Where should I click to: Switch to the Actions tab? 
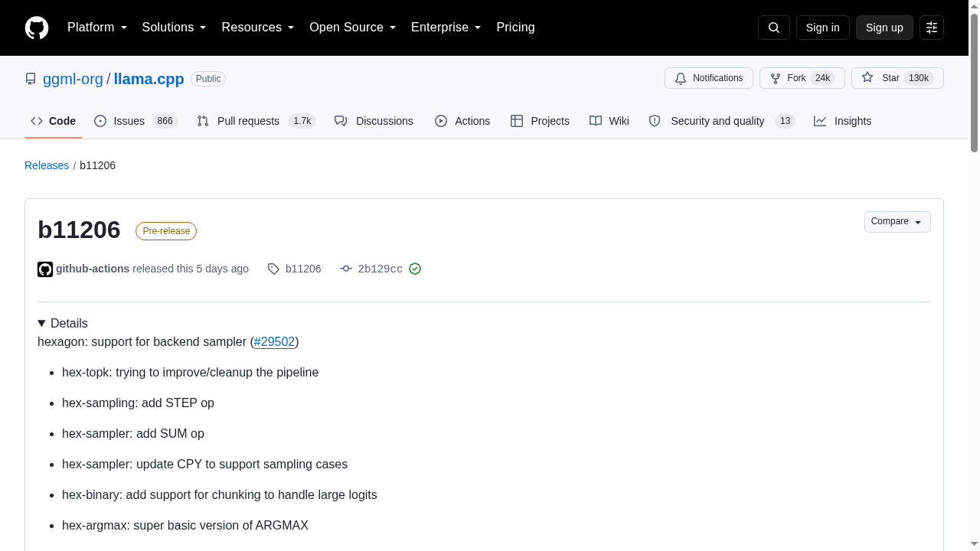[x=462, y=121]
